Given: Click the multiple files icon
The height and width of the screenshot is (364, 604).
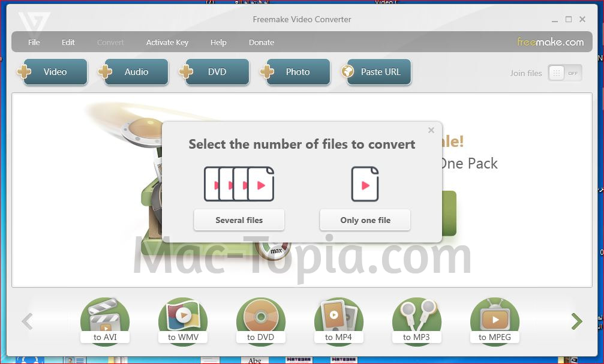Looking at the screenshot, I should [239, 184].
